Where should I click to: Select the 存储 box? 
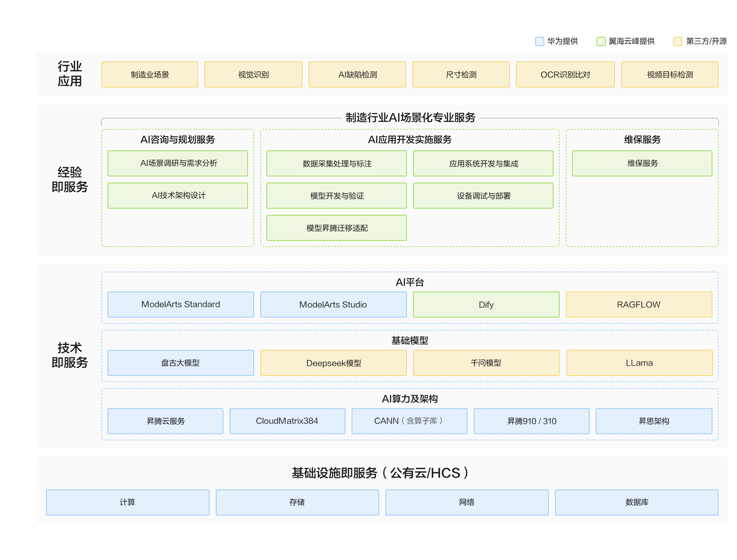tap(297, 502)
